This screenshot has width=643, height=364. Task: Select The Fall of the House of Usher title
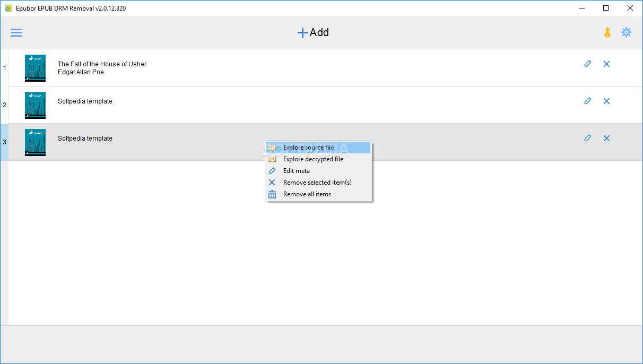click(102, 64)
